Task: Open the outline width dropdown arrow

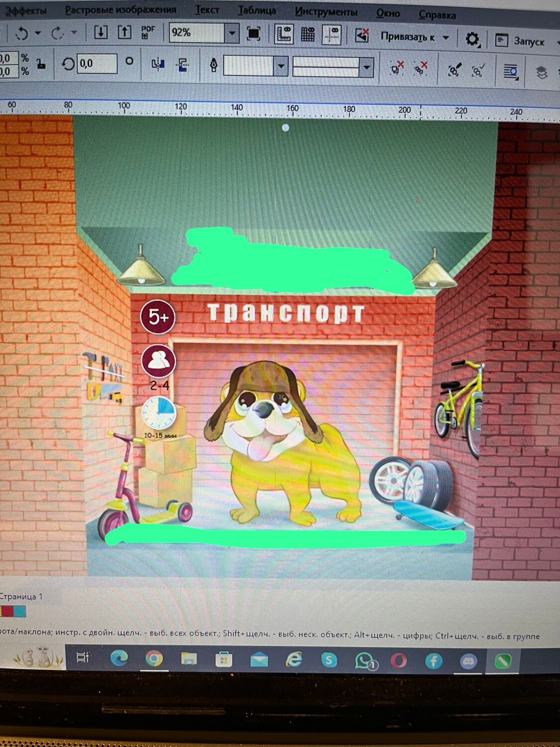Action: point(281,66)
